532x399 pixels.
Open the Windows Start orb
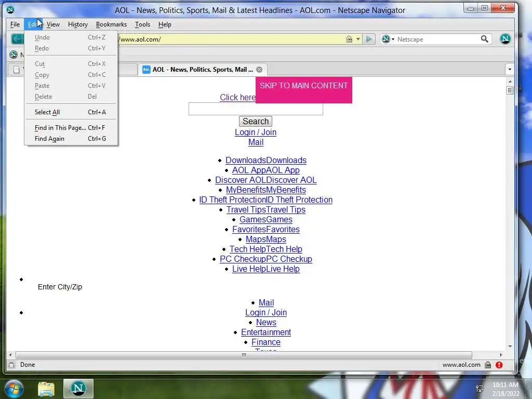click(x=14, y=389)
